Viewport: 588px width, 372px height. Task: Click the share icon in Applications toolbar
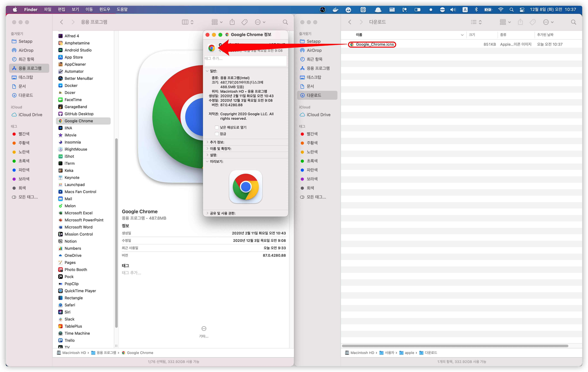[232, 22]
